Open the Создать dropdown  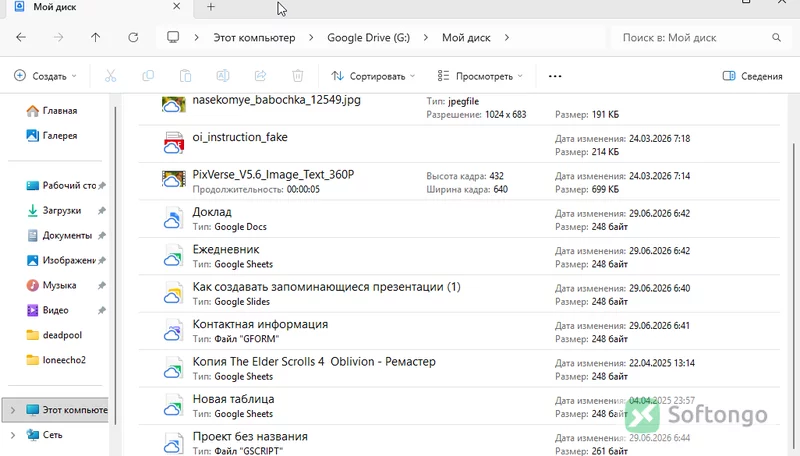(45, 76)
